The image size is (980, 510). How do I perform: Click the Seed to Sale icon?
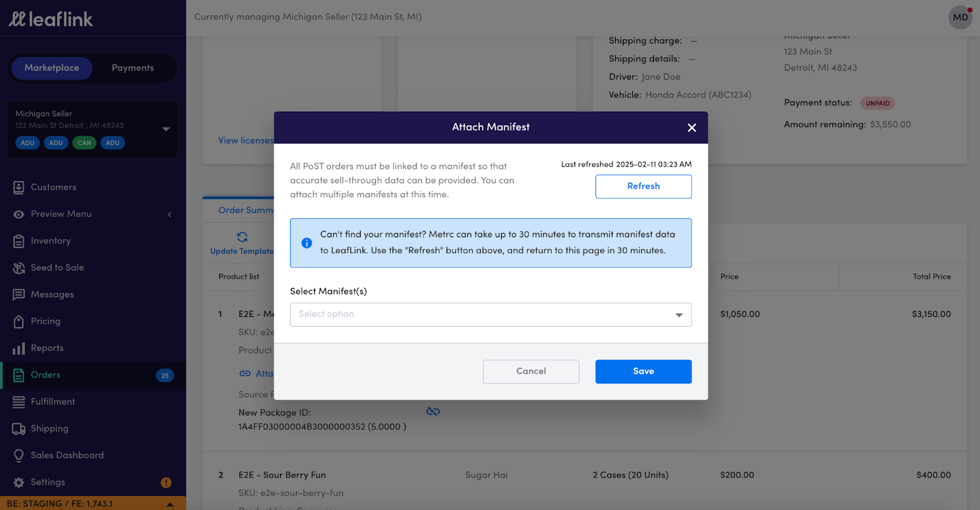tap(19, 268)
